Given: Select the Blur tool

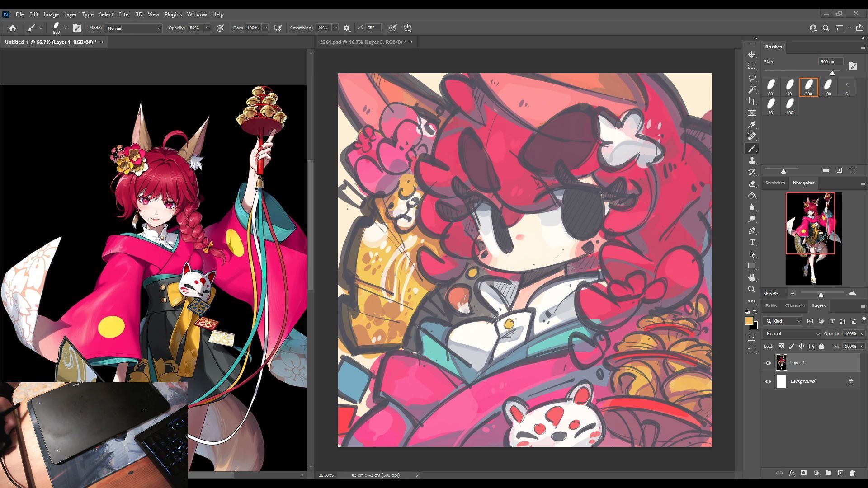Looking at the screenshot, I should click(752, 207).
